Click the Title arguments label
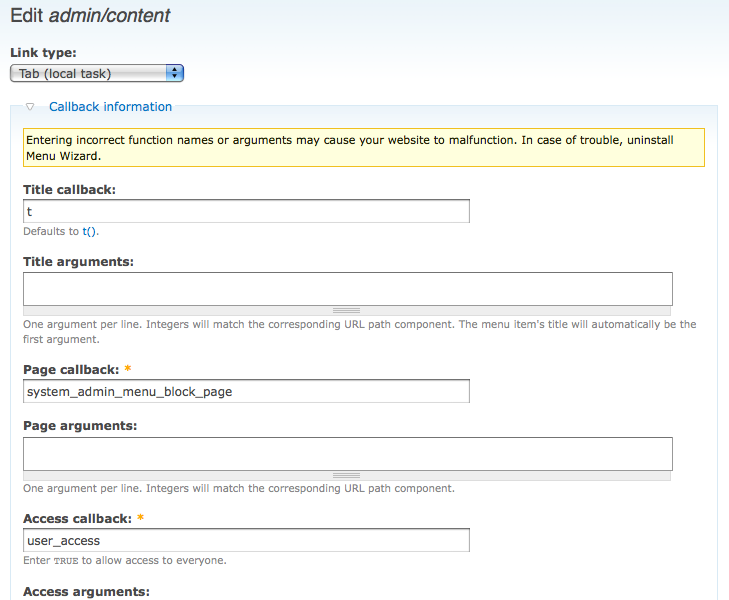The image size is (729, 600). (78, 261)
